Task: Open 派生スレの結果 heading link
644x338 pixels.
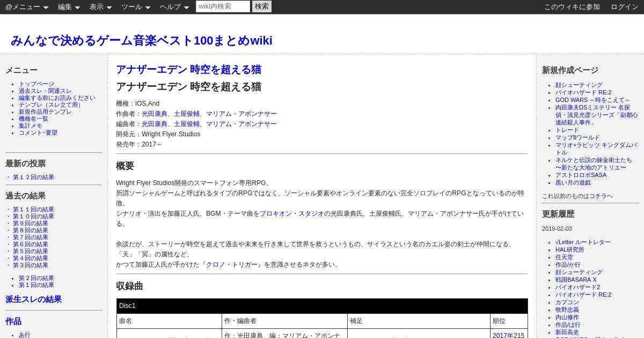Action: click(33, 299)
